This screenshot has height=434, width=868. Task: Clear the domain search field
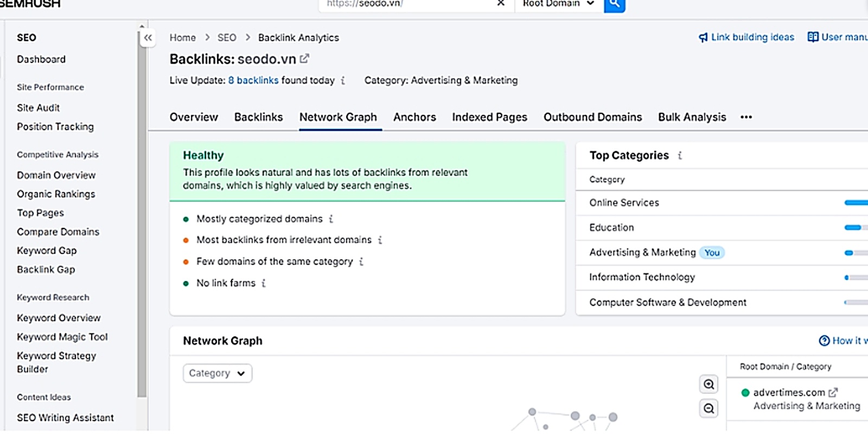pos(501,3)
